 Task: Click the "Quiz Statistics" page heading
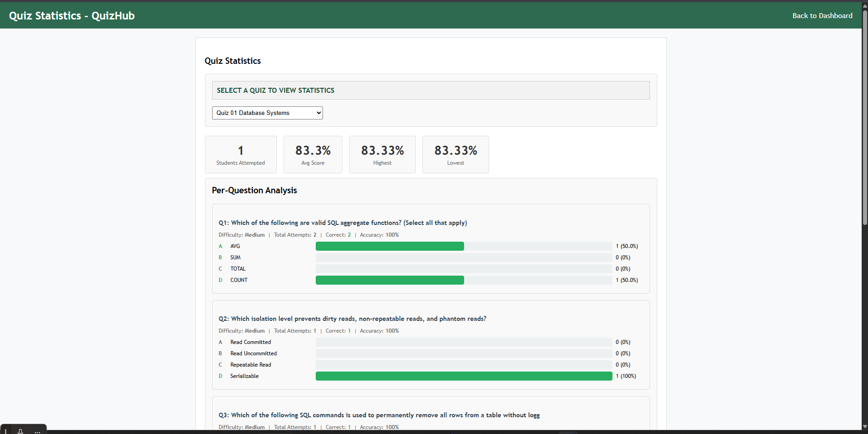click(x=233, y=61)
